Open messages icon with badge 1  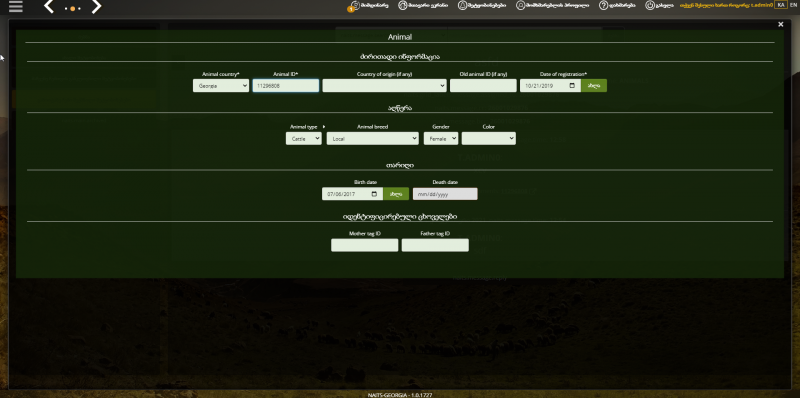[x=355, y=6]
